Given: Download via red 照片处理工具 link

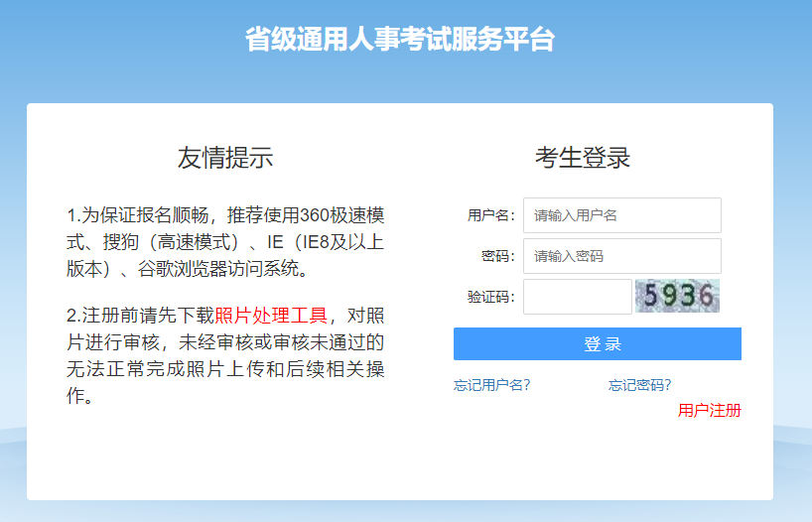Looking at the screenshot, I should pyautogui.click(x=270, y=317).
